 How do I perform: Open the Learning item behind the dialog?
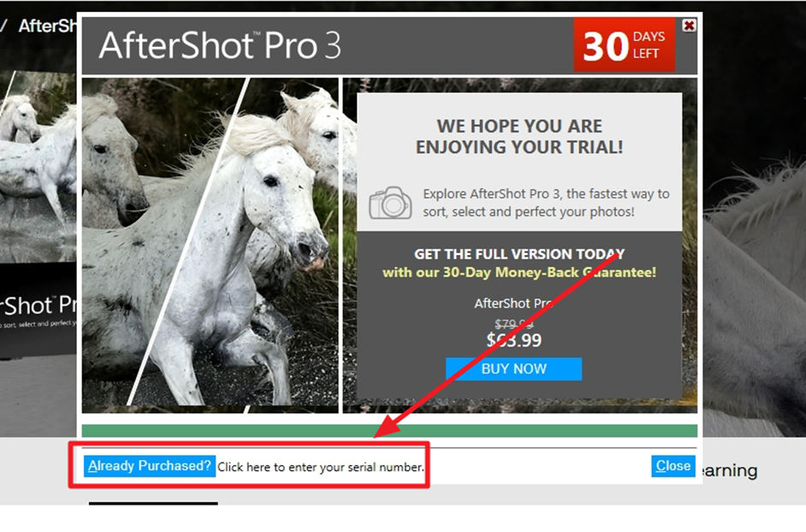coord(730,470)
